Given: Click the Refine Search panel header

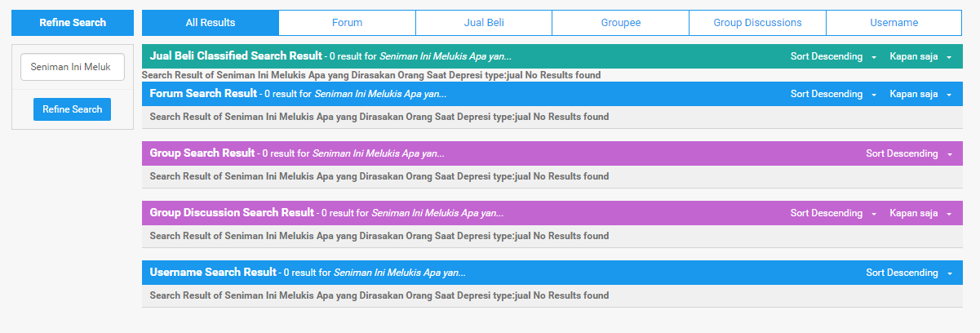Looking at the screenshot, I should [x=73, y=23].
